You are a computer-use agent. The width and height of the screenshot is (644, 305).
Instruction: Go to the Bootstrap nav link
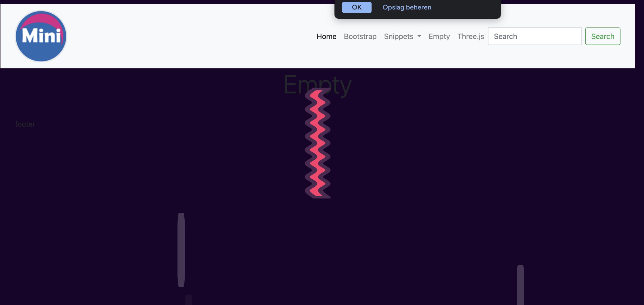pos(360,36)
